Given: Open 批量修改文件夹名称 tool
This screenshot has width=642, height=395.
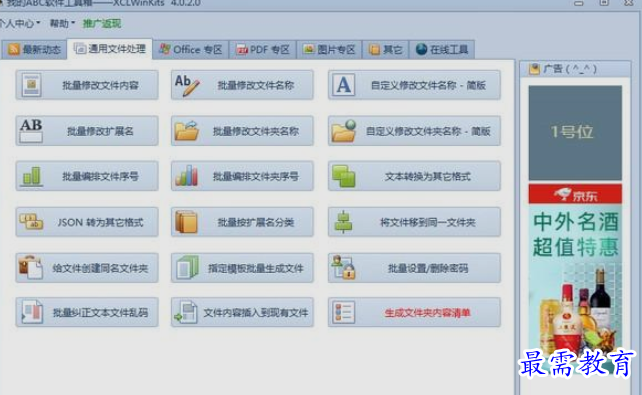Looking at the screenshot, I should 242,131.
